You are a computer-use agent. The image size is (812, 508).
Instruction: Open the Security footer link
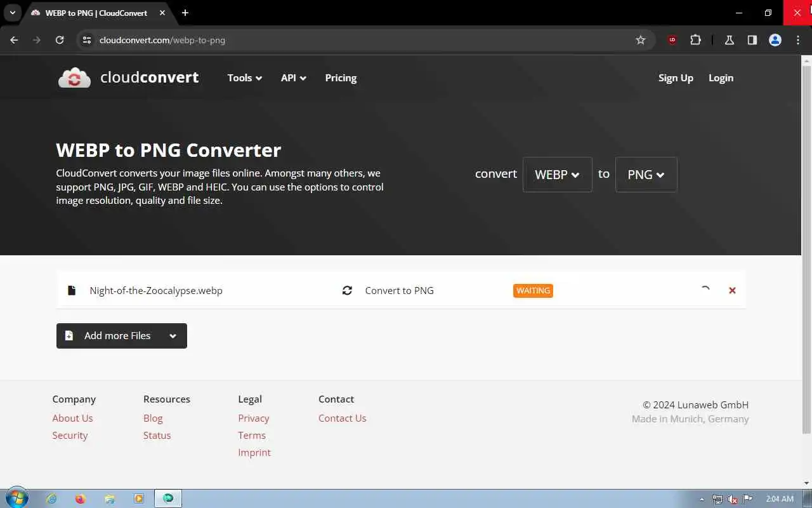tap(70, 435)
